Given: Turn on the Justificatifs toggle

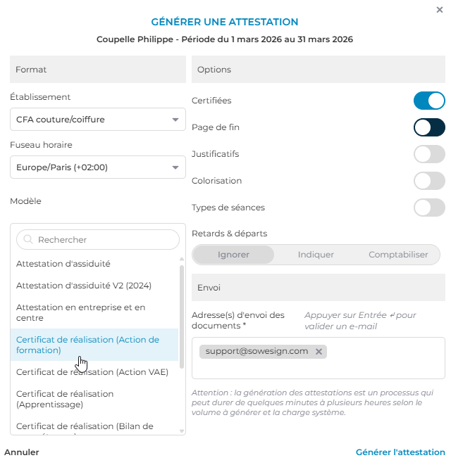Looking at the screenshot, I should [429, 154].
